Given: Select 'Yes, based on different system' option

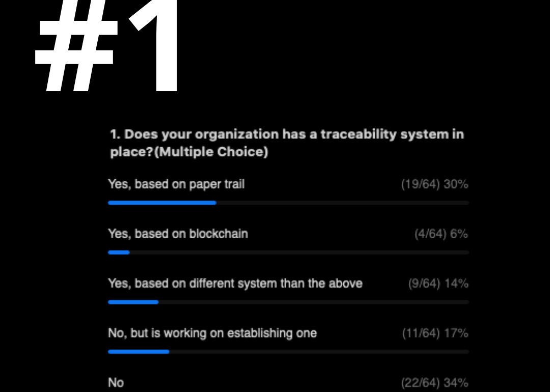Looking at the screenshot, I should 235,283.
